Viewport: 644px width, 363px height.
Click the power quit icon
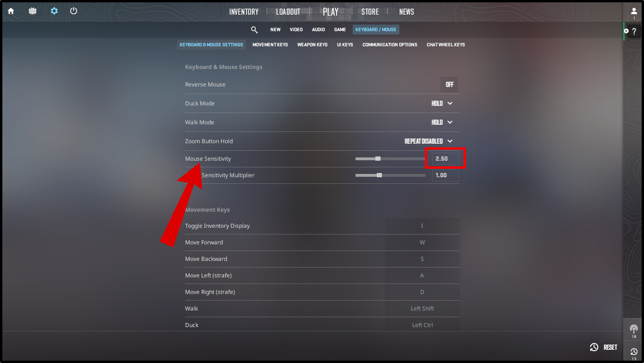coord(74,11)
